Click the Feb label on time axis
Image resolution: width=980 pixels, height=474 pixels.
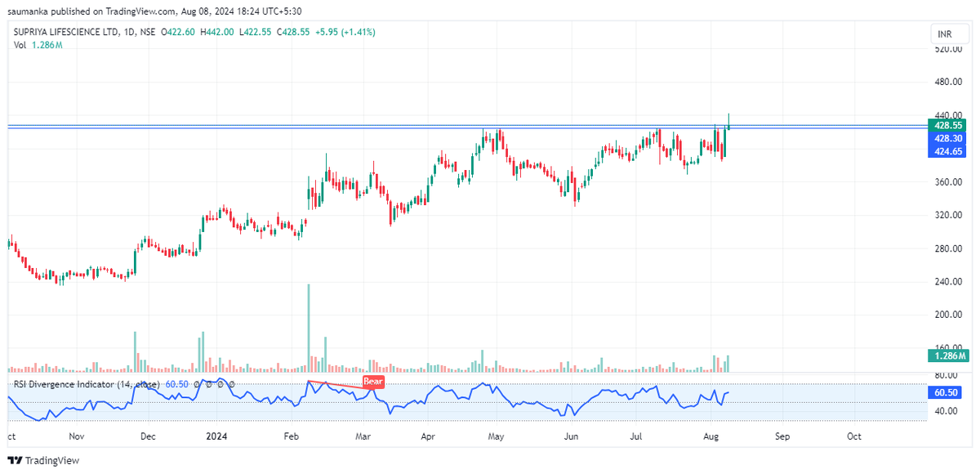coord(292,436)
